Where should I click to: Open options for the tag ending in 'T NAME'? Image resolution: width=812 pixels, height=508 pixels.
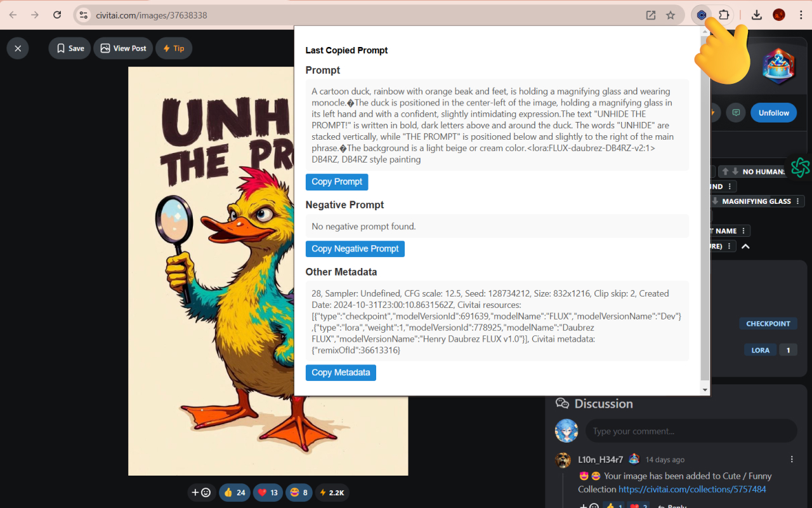coord(743,231)
